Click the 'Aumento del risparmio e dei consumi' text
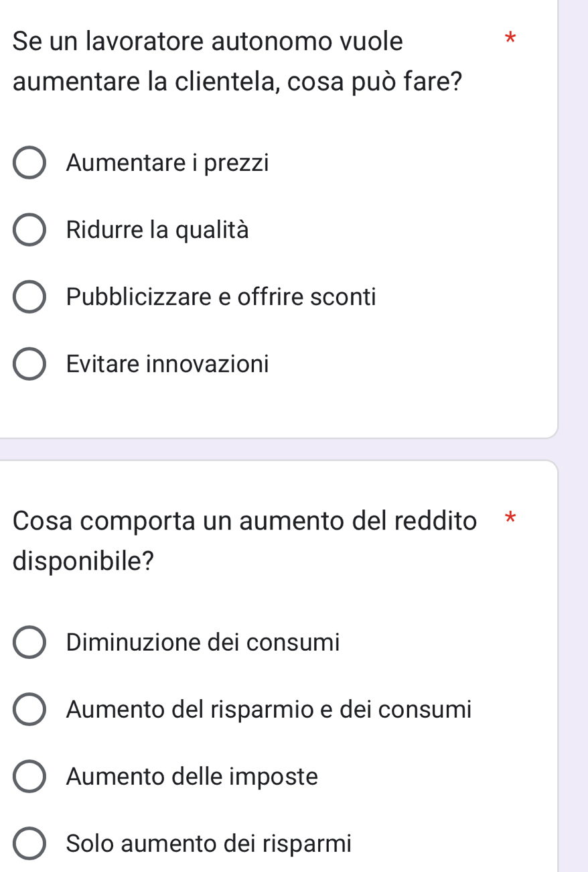 click(269, 709)
